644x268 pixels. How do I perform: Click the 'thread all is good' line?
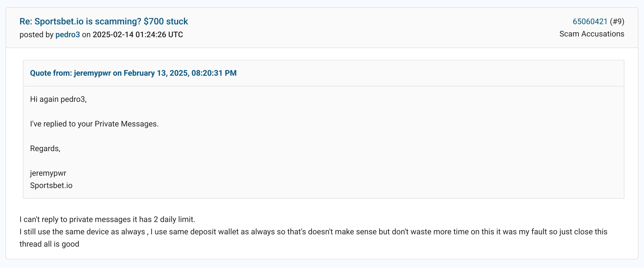[49, 244]
